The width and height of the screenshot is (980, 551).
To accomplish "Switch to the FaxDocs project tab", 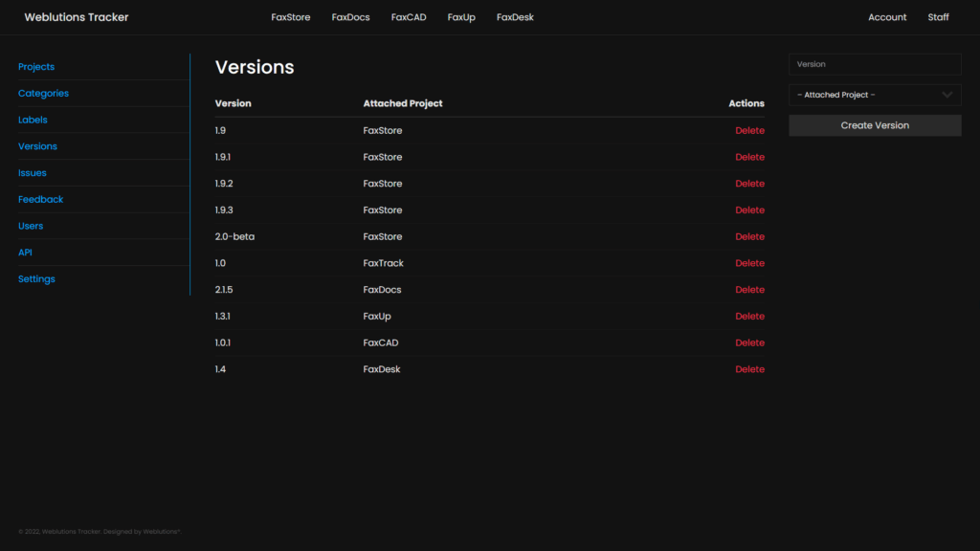I will (x=350, y=16).
